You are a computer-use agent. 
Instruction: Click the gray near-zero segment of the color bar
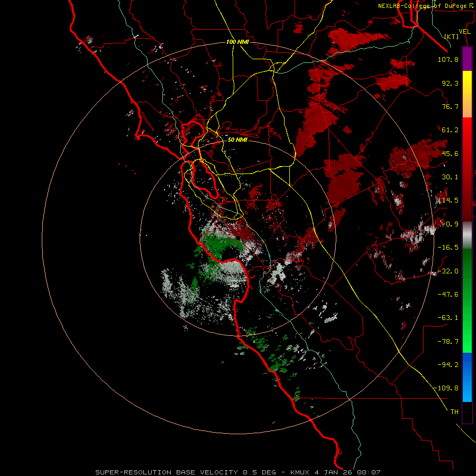467,234
